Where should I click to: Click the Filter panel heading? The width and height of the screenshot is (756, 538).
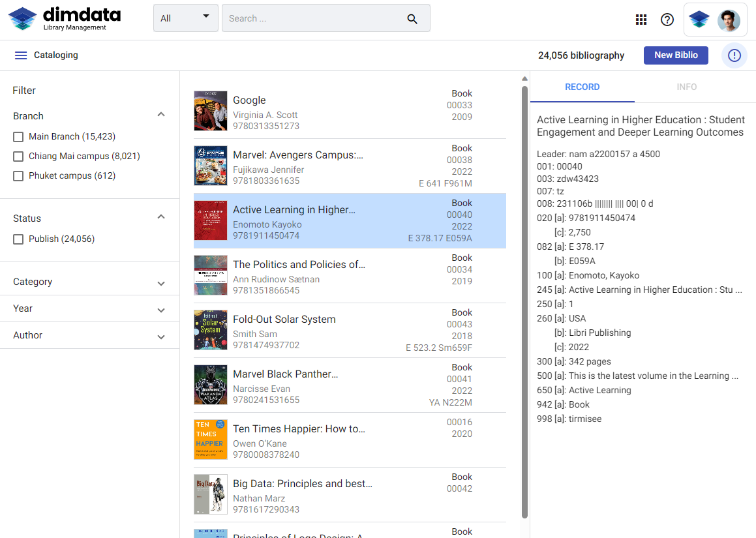(x=24, y=91)
